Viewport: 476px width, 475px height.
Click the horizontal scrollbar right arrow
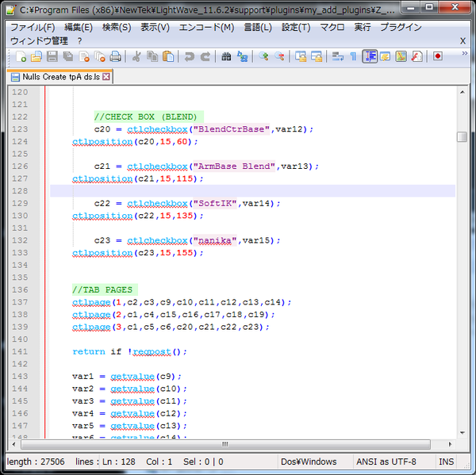click(450, 444)
